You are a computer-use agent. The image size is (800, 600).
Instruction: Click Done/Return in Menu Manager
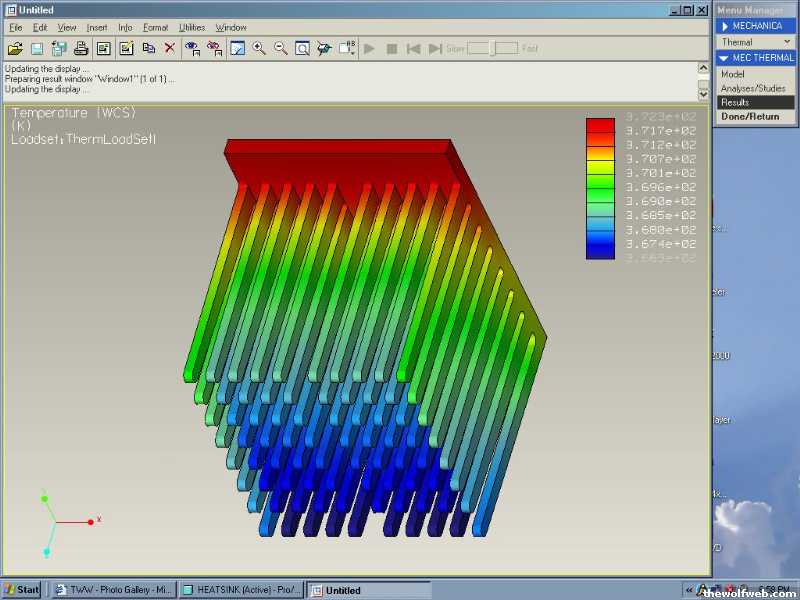[x=749, y=116]
